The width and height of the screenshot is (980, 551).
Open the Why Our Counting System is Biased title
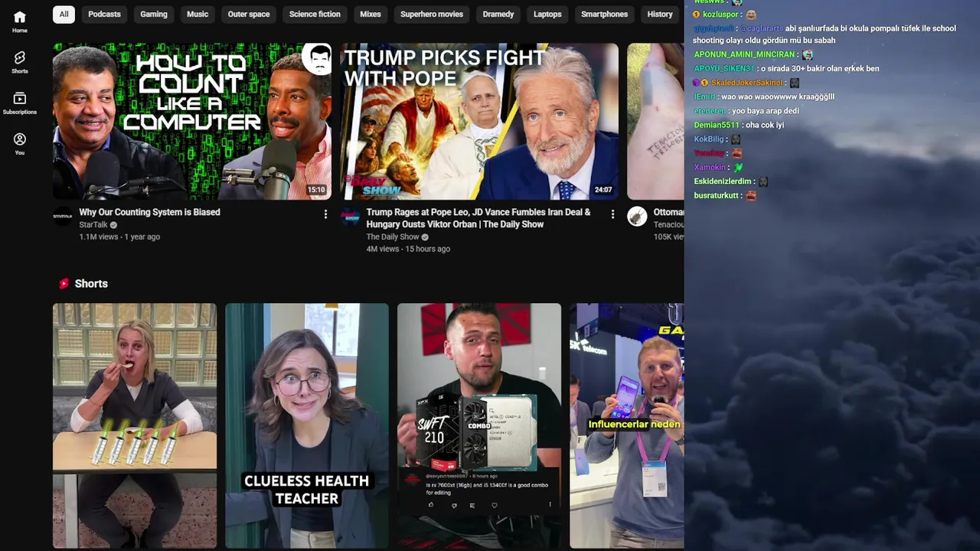point(149,212)
